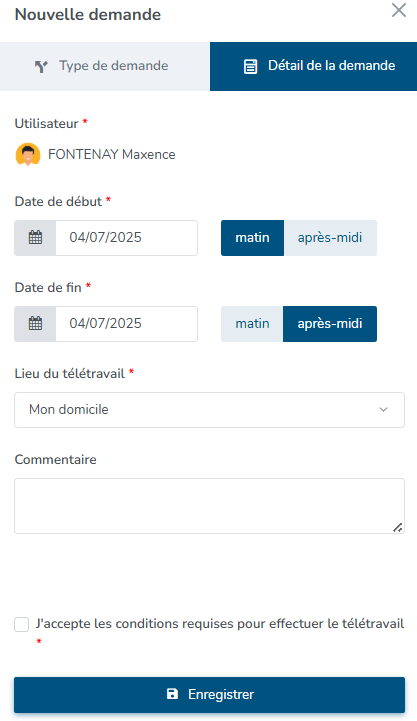This screenshot has height=721, width=417.
Task: Click the Enregistrer button
Action: [x=210, y=694]
